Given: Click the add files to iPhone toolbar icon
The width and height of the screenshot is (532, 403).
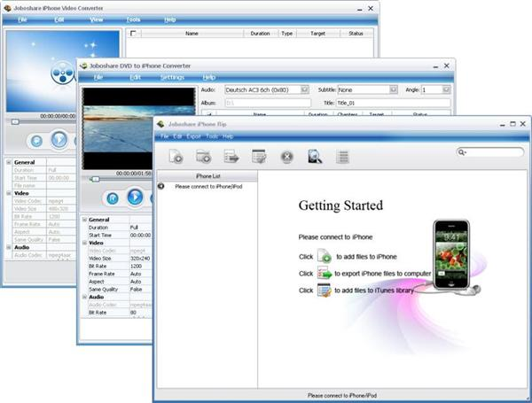Looking at the screenshot, I should pyautogui.click(x=176, y=157).
